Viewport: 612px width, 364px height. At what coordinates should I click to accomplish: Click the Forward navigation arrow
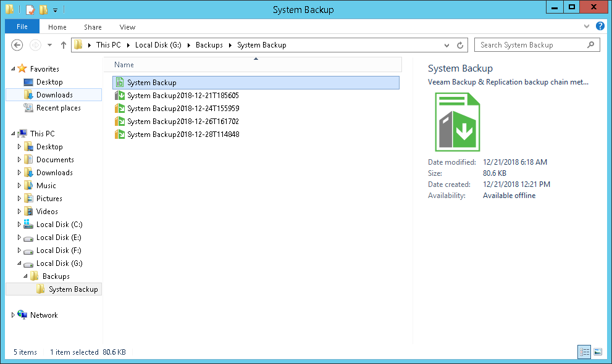coord(35,45)
